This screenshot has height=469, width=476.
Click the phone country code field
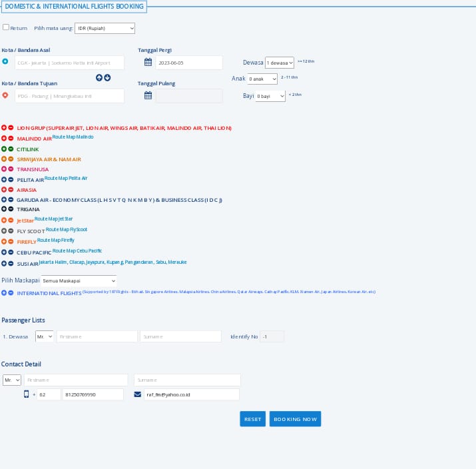coord(49,394)
